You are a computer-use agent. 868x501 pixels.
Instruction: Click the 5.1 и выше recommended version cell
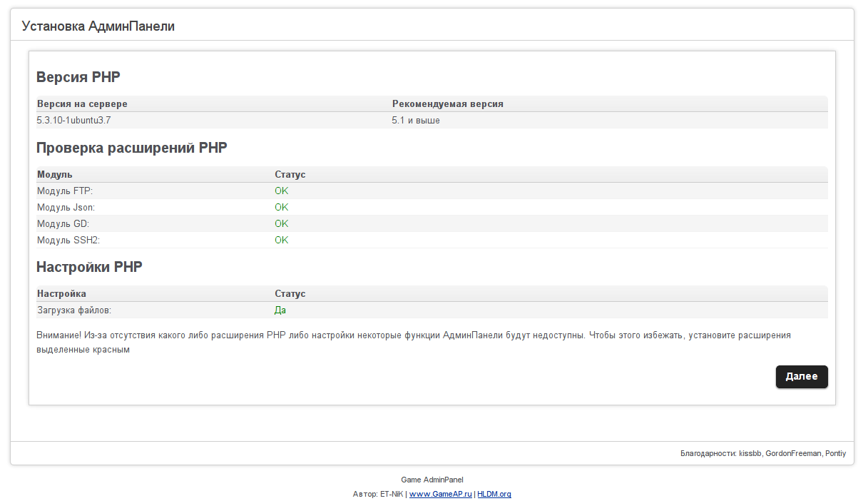pyautogui.click(x=416, y=121)
